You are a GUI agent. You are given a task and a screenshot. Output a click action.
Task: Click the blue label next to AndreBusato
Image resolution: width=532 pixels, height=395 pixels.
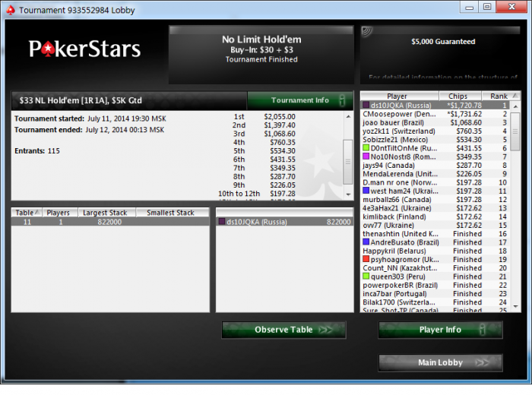pyautogui.click(x=366, y=242)
